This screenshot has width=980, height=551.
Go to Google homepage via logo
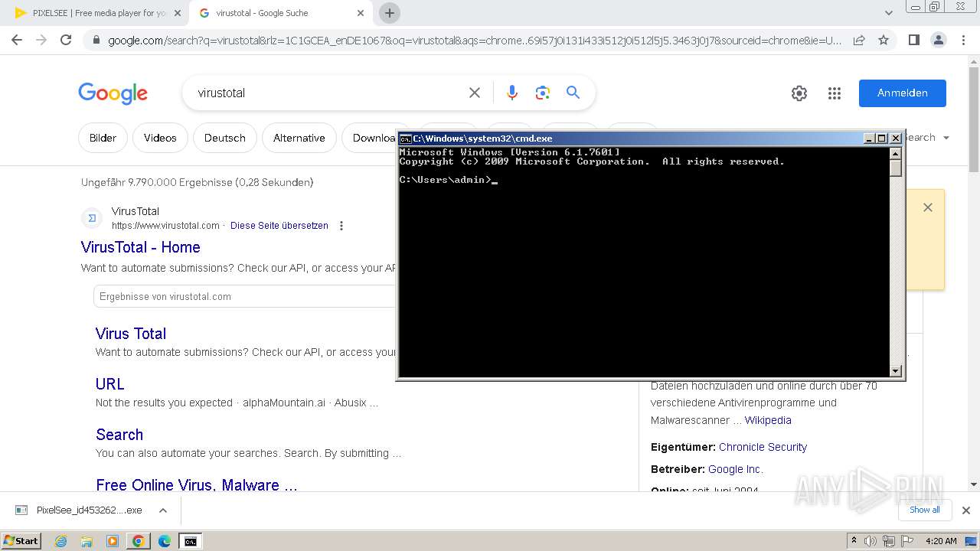[113, 93]
